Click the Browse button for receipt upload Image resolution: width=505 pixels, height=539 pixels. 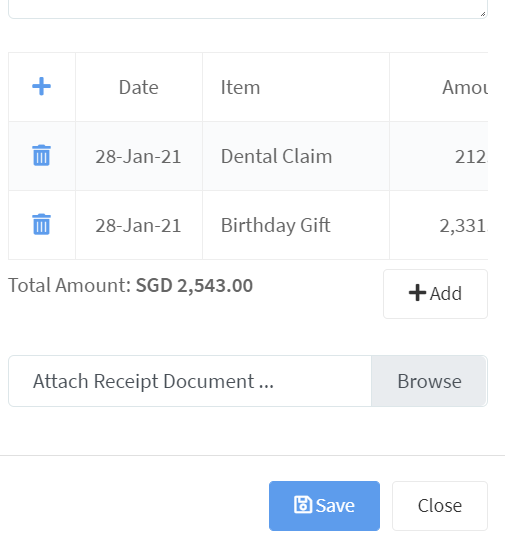pyautogui.click(x=429, y=381)
